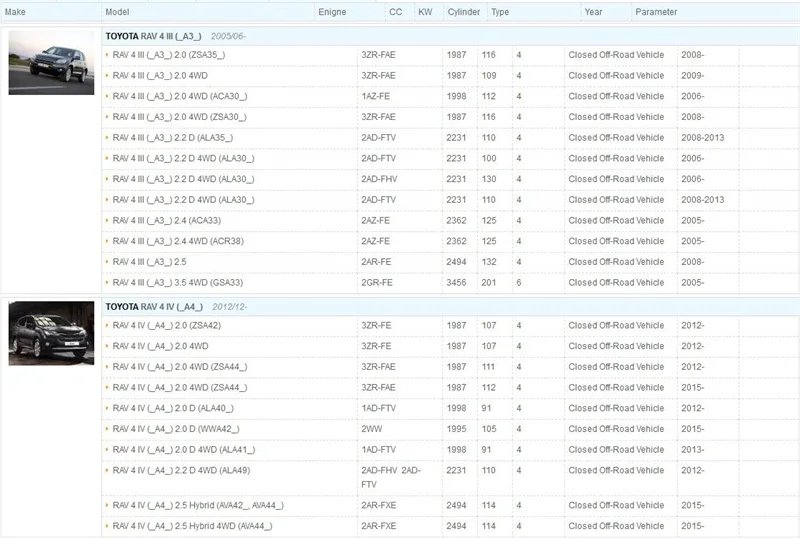Select the Cylinder column header
The width and height of the screenshot is (800, 539).
(x=464, y=12)
